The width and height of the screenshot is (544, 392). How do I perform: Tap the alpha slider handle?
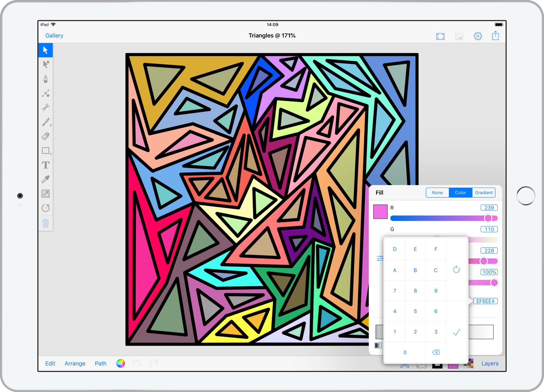pos(494,283)
